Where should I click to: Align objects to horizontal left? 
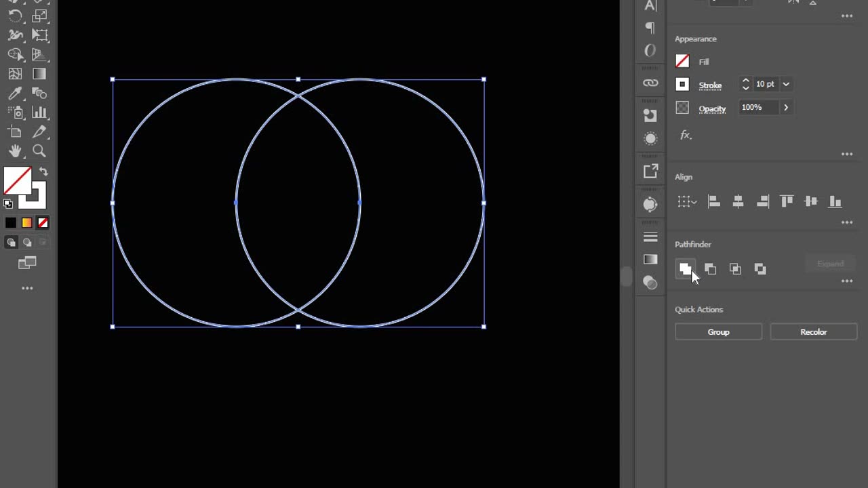pyautogui.click(x=714, y=201)
